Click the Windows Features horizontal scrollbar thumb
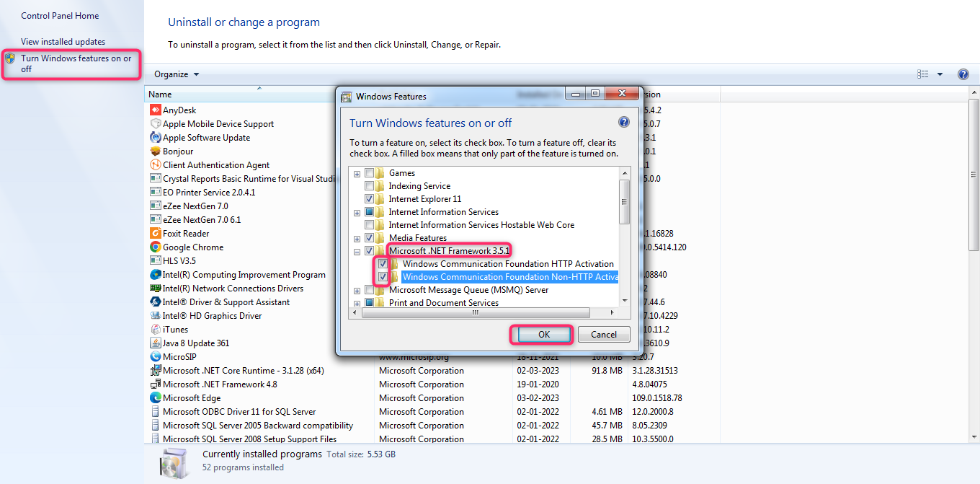 pyautogui.click(x=475, y=313)
